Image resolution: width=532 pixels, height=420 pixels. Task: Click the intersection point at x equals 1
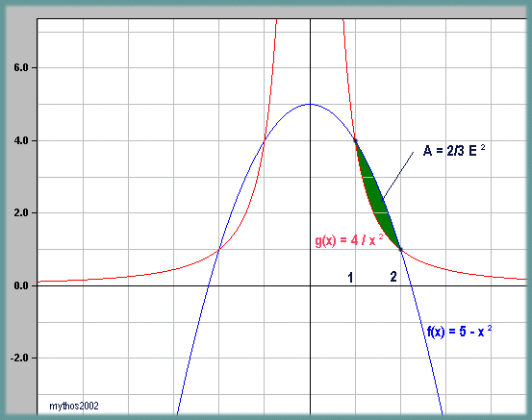coord(355,140)
